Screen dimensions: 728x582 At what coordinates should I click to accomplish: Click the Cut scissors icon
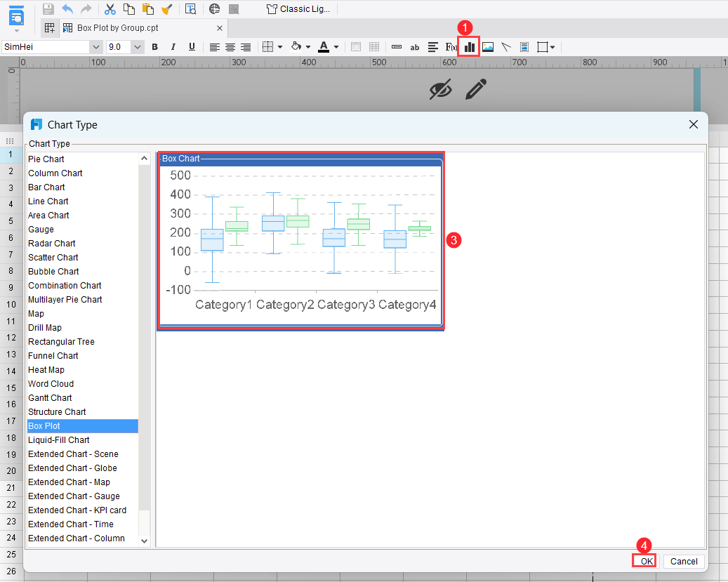coord(110,9)
